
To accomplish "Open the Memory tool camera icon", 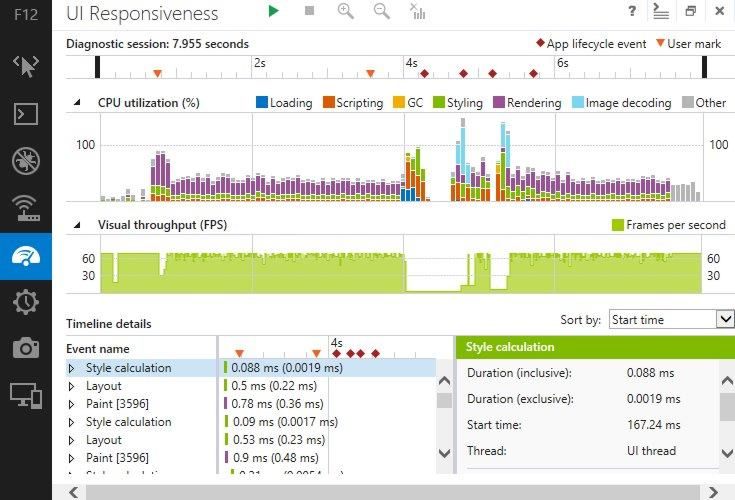I will 25,348.
